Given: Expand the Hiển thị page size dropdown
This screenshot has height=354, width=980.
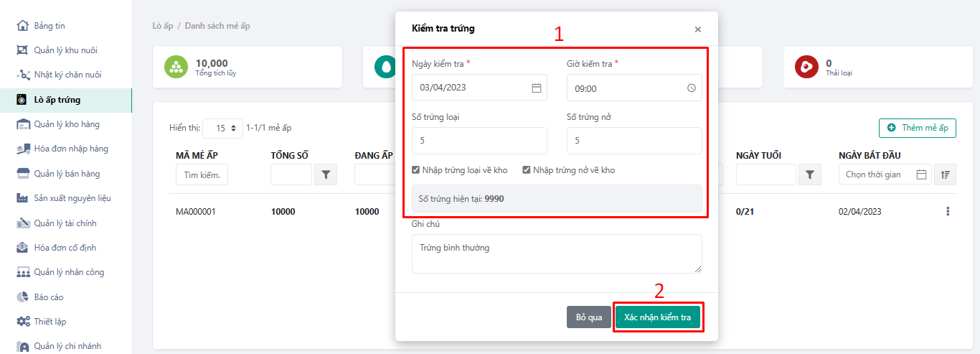Looking at the screenshot, I should coord(223,129).
